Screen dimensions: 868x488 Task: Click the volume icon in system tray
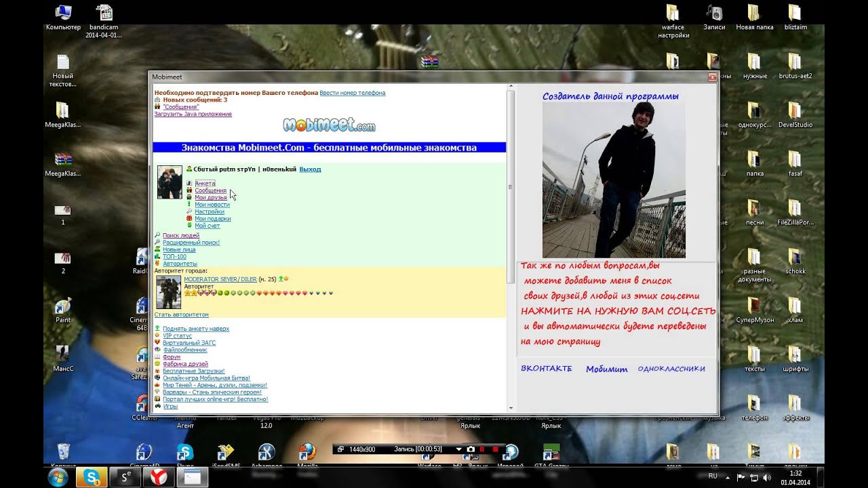767,477
